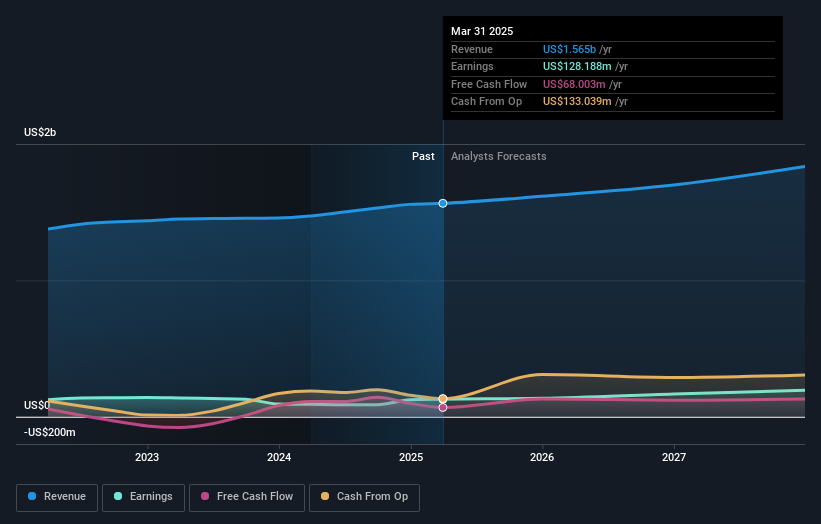821x524 pixels.
Task: Click the US$2b y-axis label
Action: tap(40, 132)
